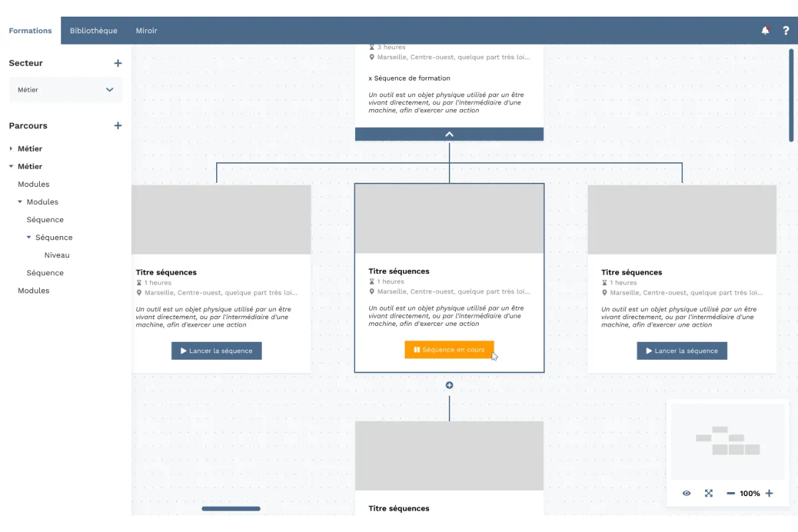Collapse the top card using its chevron bar

[x=449, y=134]
